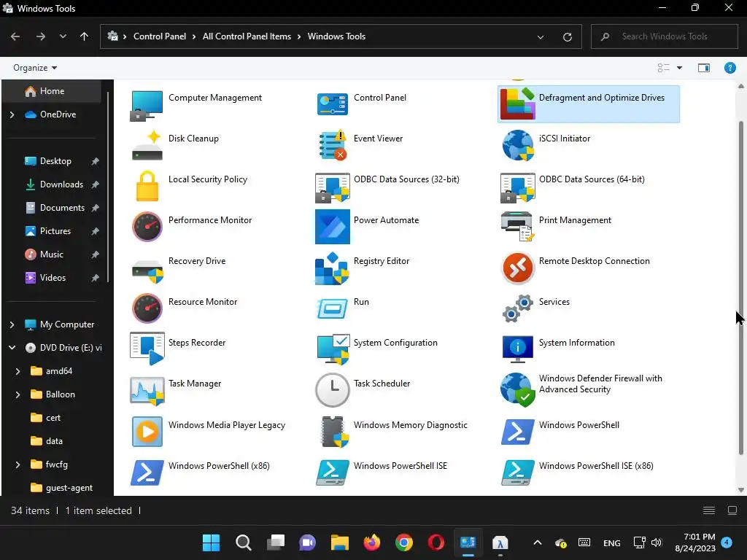Switch to large icons view in status bar
The width and height of the screenshot is (747, 560).
click(732, 510)
